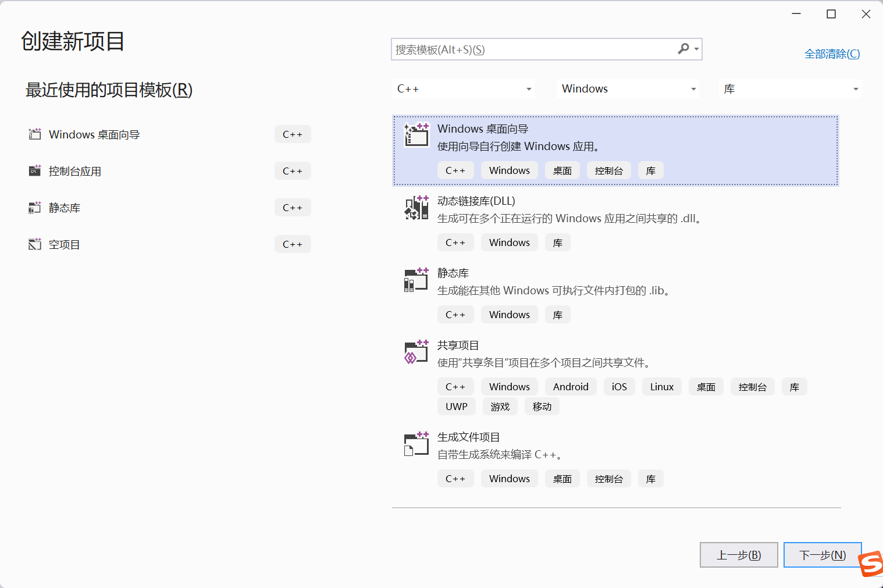
Task: Select 空项目 in recent templates
Action: [169, 244]
